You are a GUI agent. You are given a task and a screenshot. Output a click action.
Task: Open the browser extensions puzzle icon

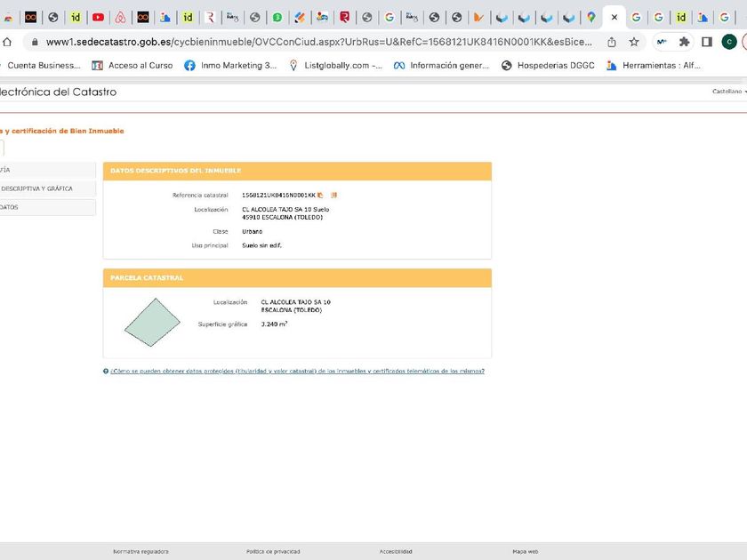click(684, 42)
